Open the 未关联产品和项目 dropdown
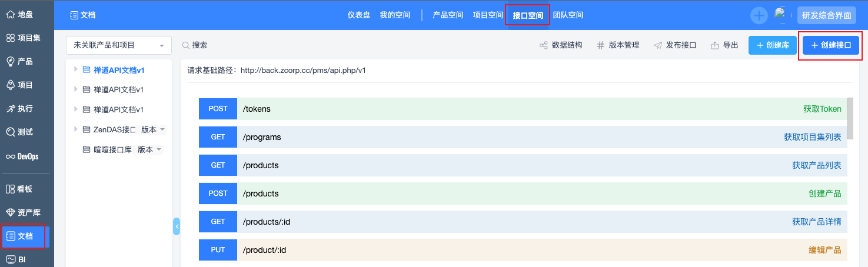The image size is (868, 267). click(x=118, y=45)
